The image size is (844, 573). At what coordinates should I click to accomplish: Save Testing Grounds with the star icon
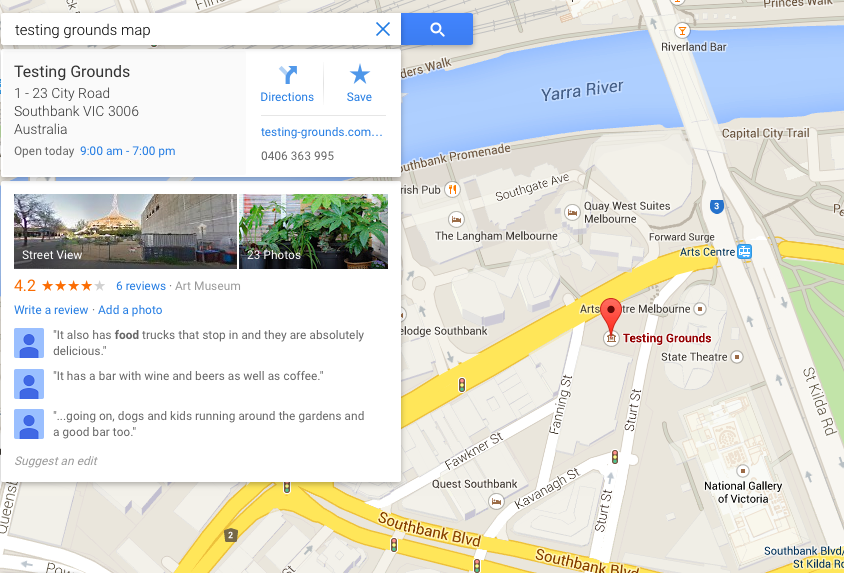[359, 83]
